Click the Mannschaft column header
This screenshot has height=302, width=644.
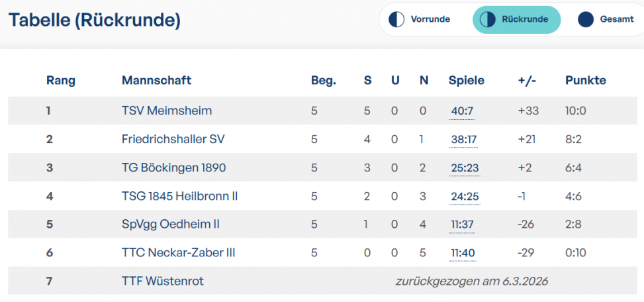(156, 80)
